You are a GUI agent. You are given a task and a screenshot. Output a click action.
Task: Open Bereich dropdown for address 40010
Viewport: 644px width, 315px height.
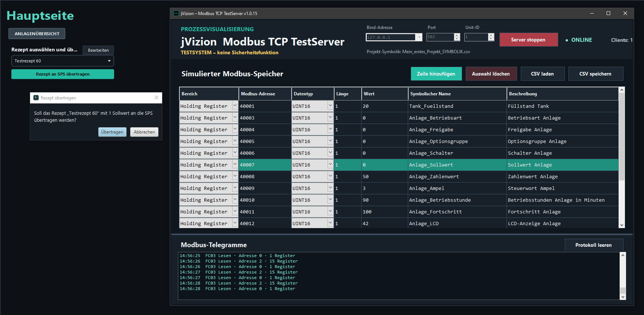click(235, 199)
